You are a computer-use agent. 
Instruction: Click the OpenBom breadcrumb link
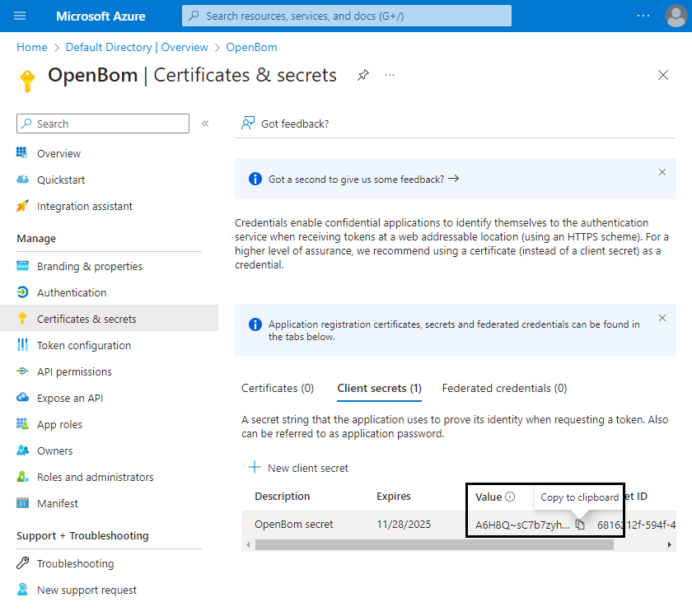tap(251, 47)
